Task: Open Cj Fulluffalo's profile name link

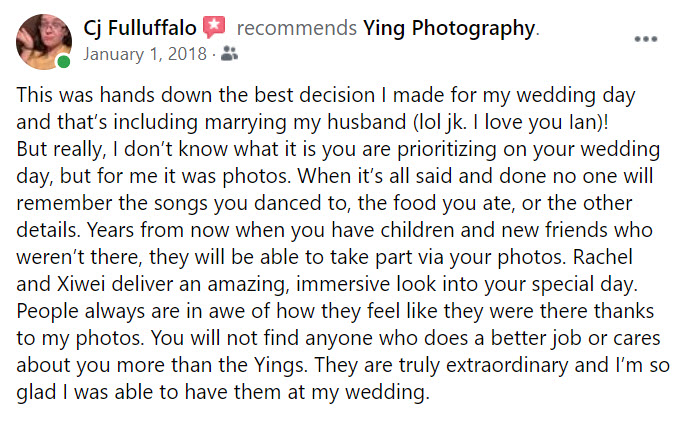Action: 140,29
